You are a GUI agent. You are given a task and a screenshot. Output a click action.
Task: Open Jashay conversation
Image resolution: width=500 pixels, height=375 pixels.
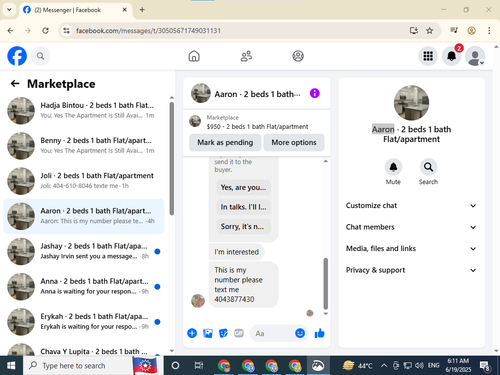coord(83,251)
